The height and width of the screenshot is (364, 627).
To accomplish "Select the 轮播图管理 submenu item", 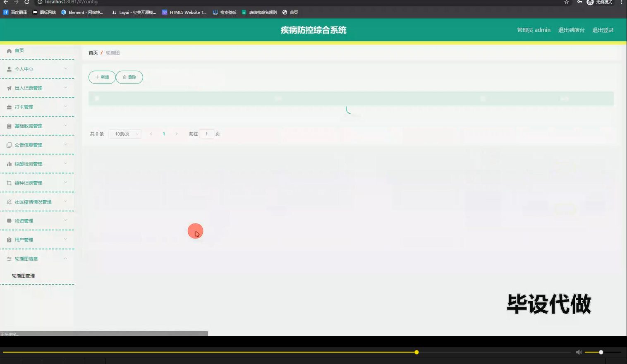I will pos(23,276).
